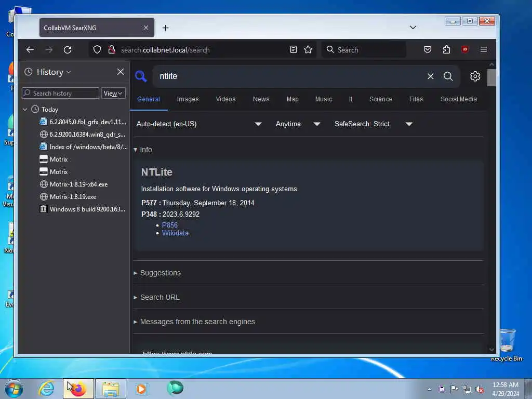
Task: Expand the Suggestions section
Action: pyautogui.click(x=157, y=273)
